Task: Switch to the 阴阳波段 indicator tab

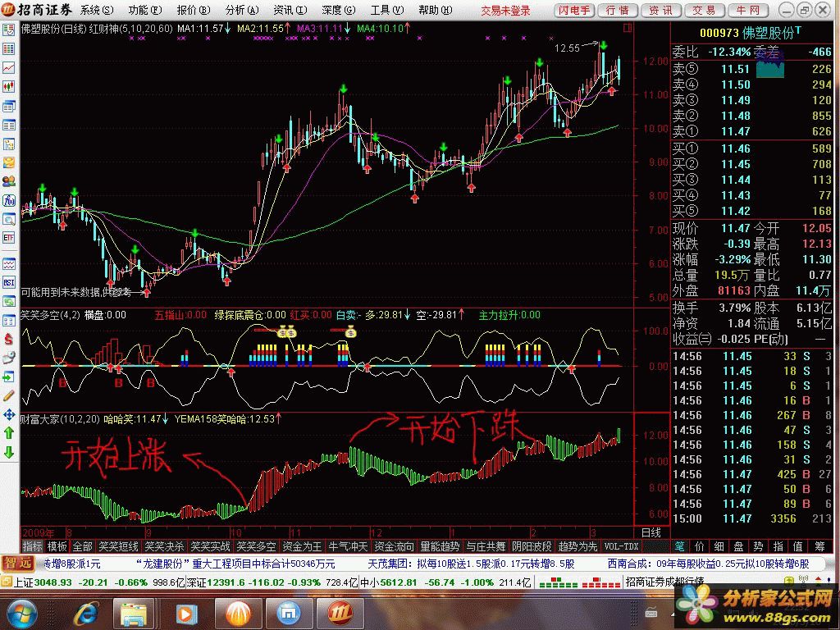Action: (532, 546)
